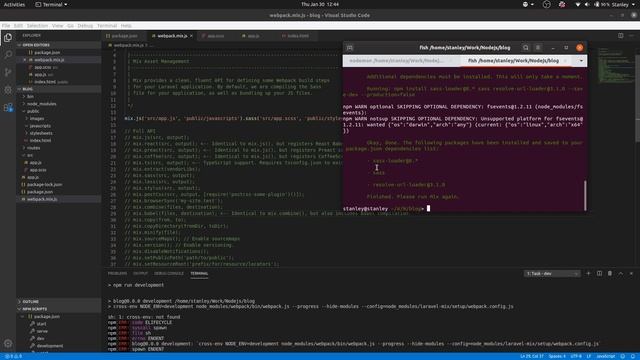
Task: Open the Extensions view icon
Action: click(x=8, y=107)
